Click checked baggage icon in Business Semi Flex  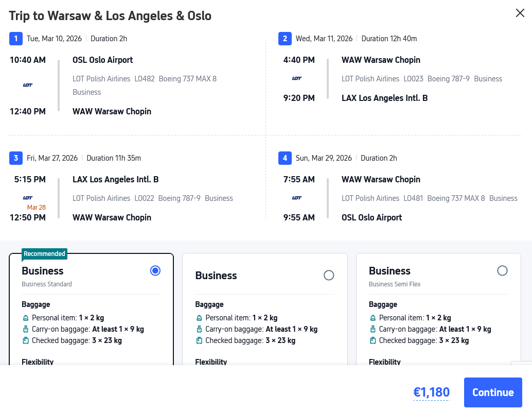tap(373, 340)
